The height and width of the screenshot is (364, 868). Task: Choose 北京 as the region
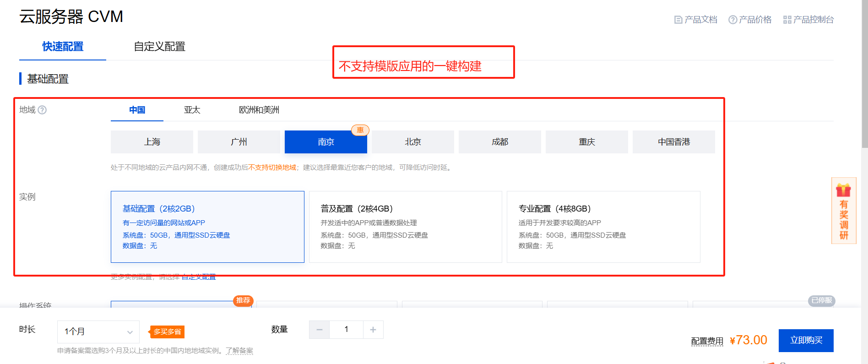coord(413,142)
